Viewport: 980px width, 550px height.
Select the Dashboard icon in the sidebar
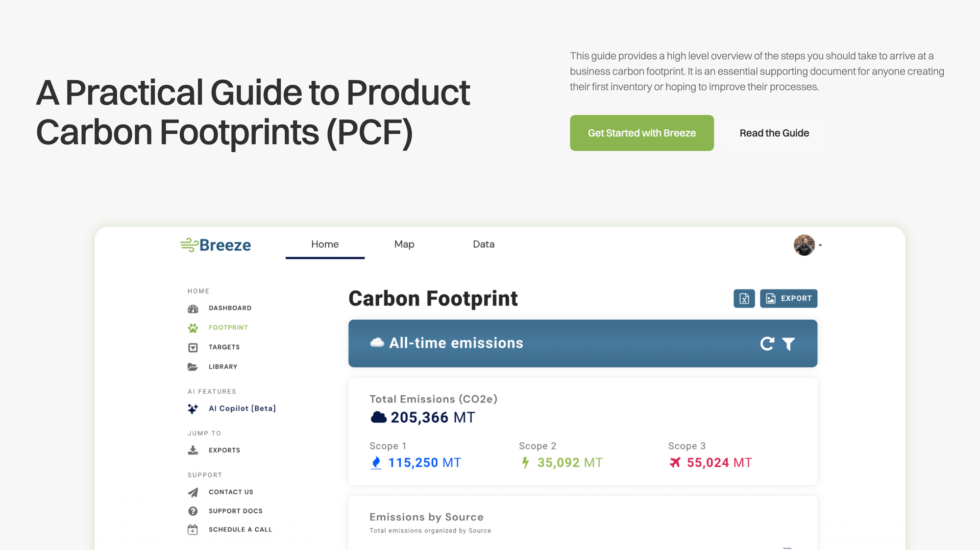[193, 308]
